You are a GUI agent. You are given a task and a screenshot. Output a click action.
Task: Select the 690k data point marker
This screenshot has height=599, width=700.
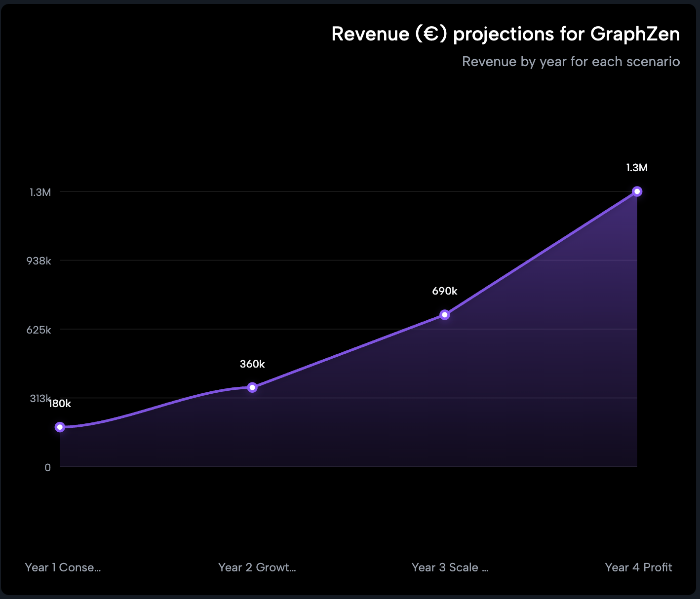coord(445,314)
